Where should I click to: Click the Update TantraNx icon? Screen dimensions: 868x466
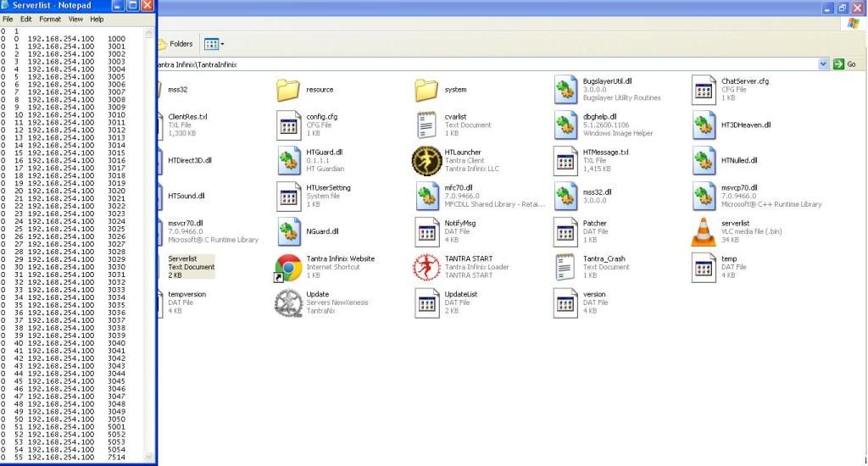tap(289, 302)
